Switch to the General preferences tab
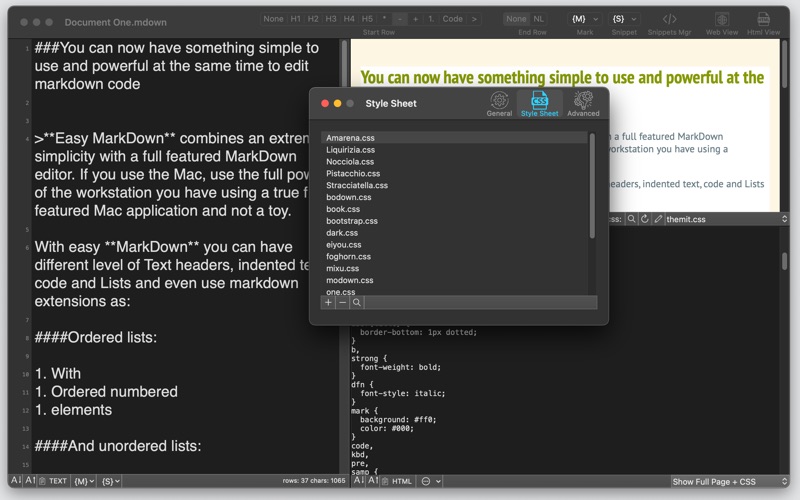The width and height of the screenshot is (800, 500). [x=499, y=103]
